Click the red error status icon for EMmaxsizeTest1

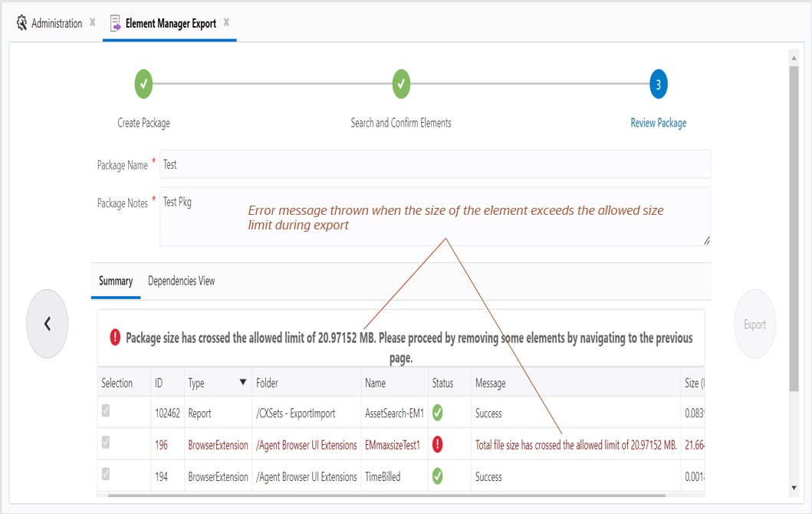coord(438,444)
